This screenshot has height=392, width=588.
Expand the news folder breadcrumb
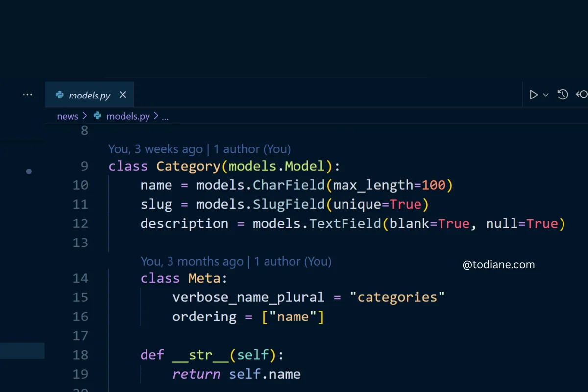pos(67,116)
